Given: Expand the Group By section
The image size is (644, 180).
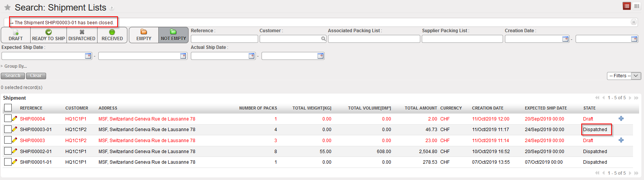Looking at the screenshot, I should [15, 66].
